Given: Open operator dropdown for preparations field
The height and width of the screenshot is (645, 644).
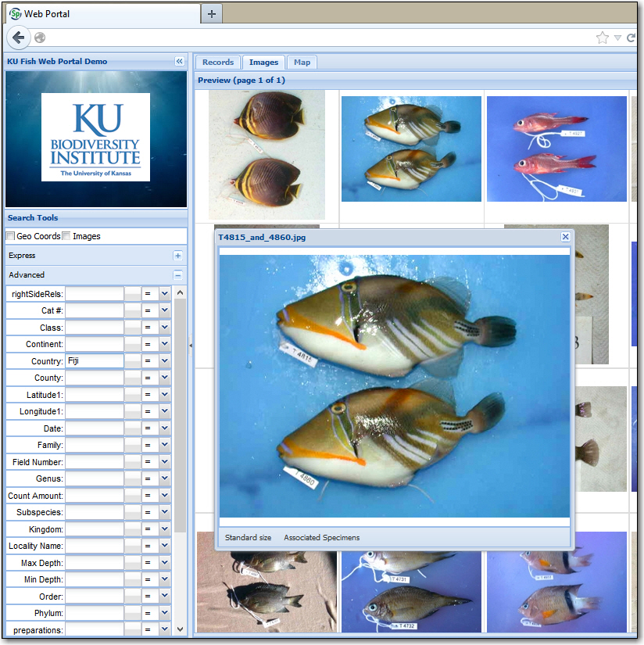Looking at the screenshot, I should point(165,629).
